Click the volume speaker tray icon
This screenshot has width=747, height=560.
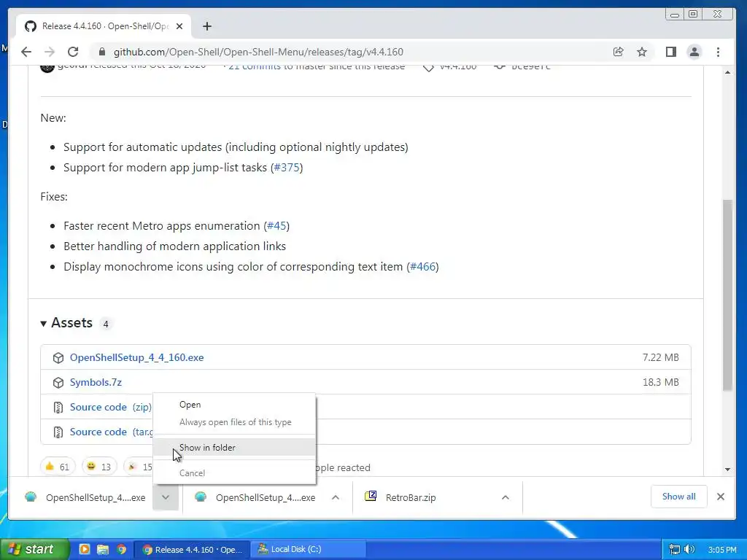click(x=689, y=550)
